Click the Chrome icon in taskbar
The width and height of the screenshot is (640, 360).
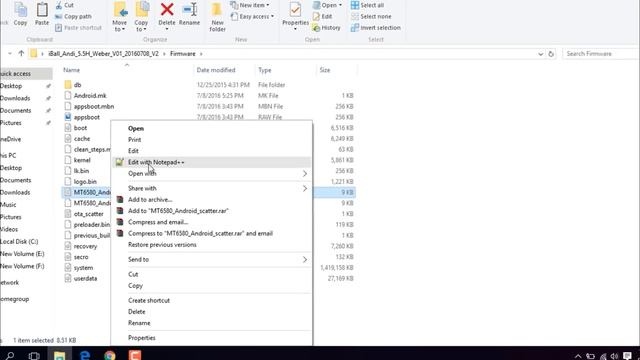click(x=110, y=355)
